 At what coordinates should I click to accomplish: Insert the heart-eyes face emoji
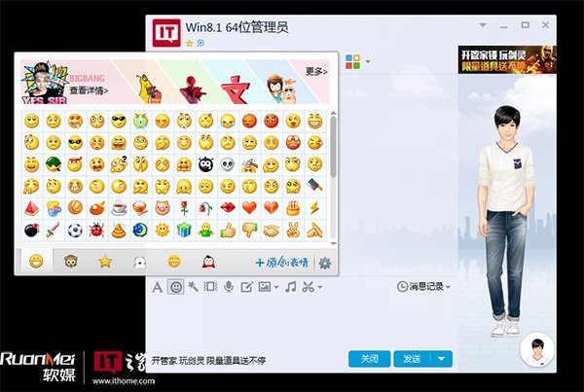tap(75, 121)
